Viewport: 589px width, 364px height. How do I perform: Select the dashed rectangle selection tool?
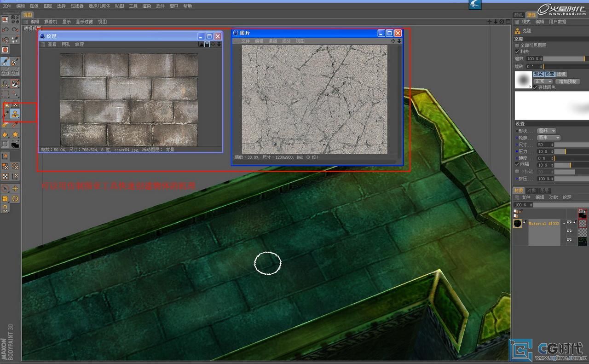(5, 93)
